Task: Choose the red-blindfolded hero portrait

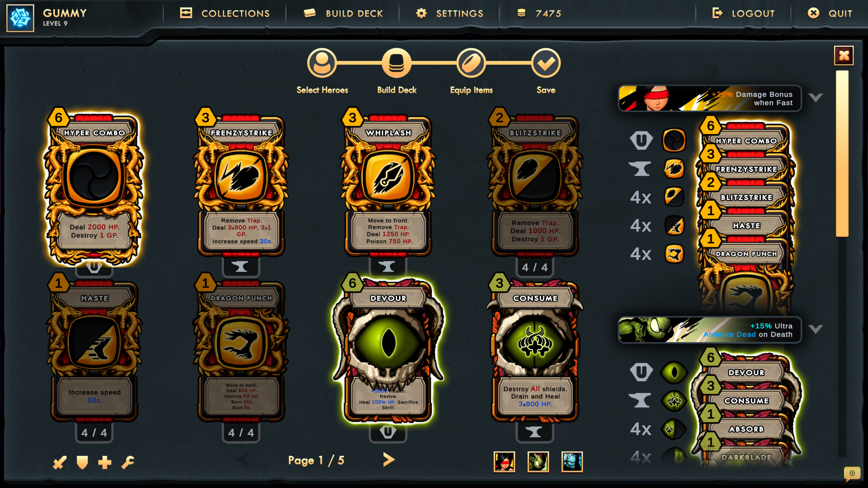Action: [x=504, y=462]
